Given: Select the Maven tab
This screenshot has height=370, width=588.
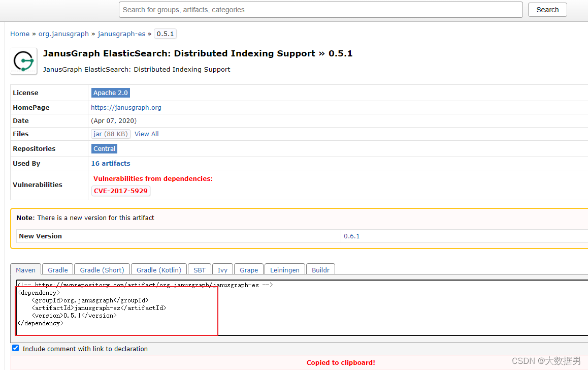Looking at the screenshot, I should point(25,270).
